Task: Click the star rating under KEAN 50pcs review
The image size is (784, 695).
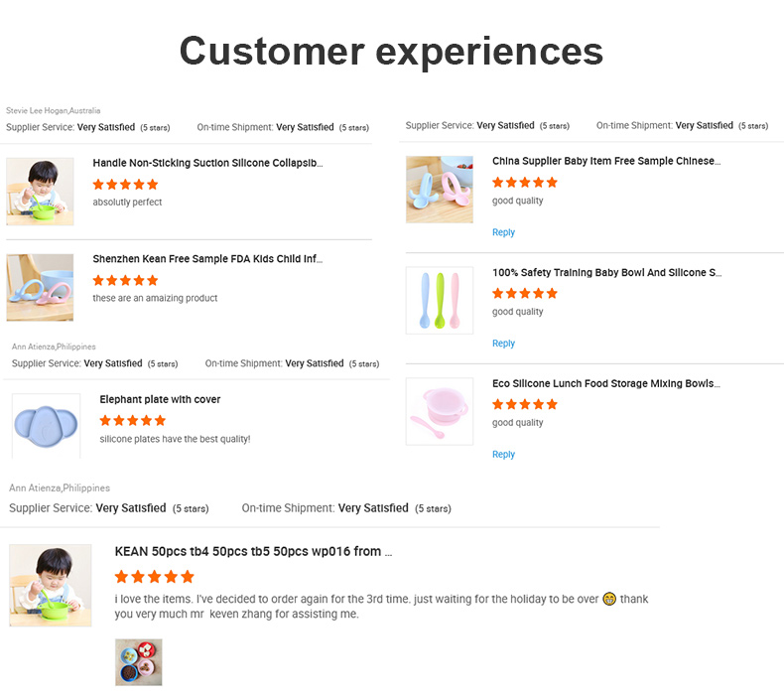Action: (x=154, y=576)
